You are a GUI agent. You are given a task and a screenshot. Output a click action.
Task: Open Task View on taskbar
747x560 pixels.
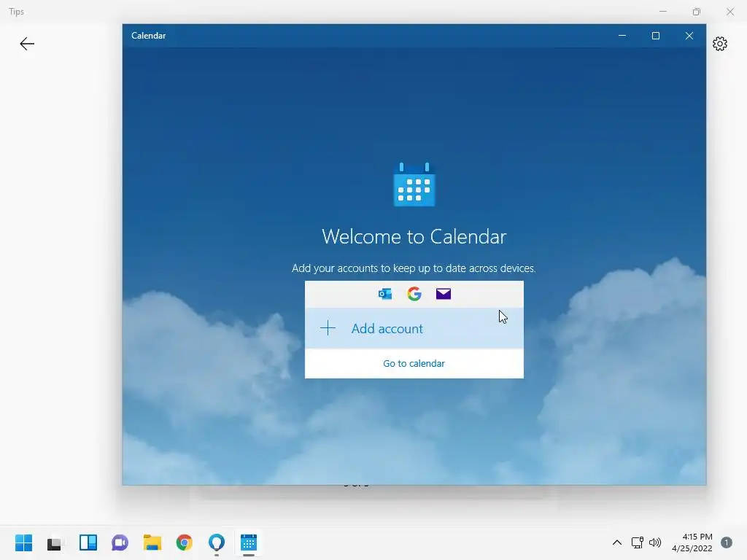pyautogui.click(x=54, y=543)
